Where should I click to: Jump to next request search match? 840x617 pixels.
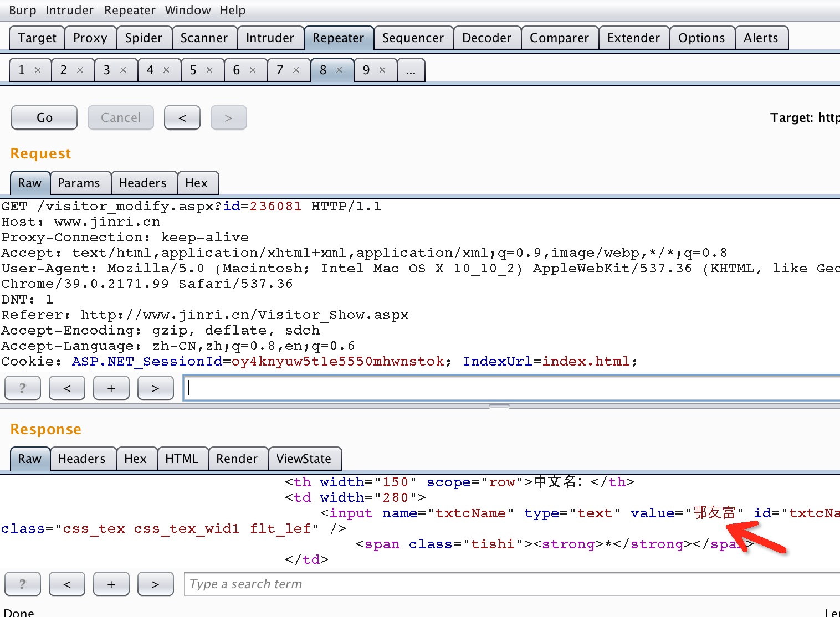coord(156,388)
